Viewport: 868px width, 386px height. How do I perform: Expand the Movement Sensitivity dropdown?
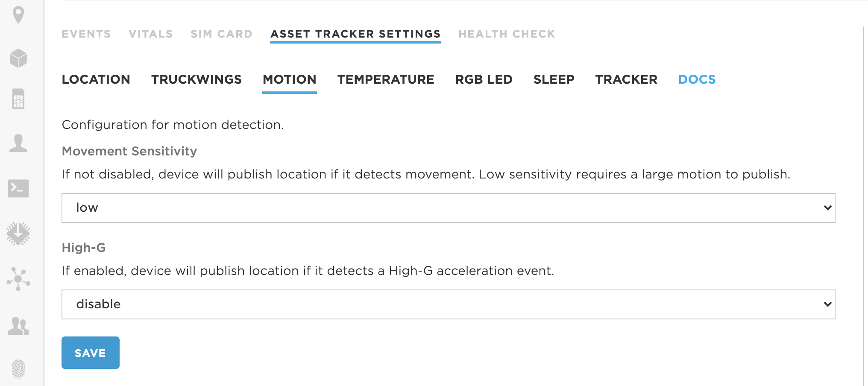449,208
